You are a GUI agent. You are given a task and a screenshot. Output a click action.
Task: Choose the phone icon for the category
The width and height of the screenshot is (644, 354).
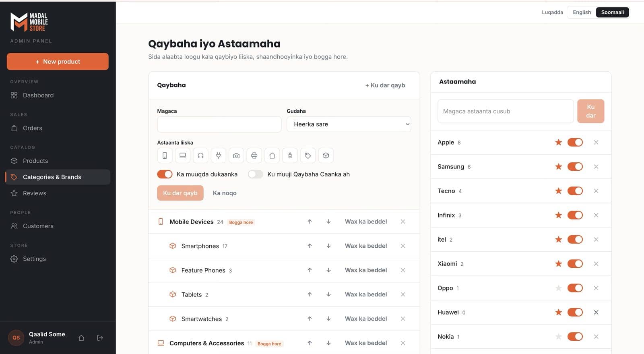[x=165, y=155]
